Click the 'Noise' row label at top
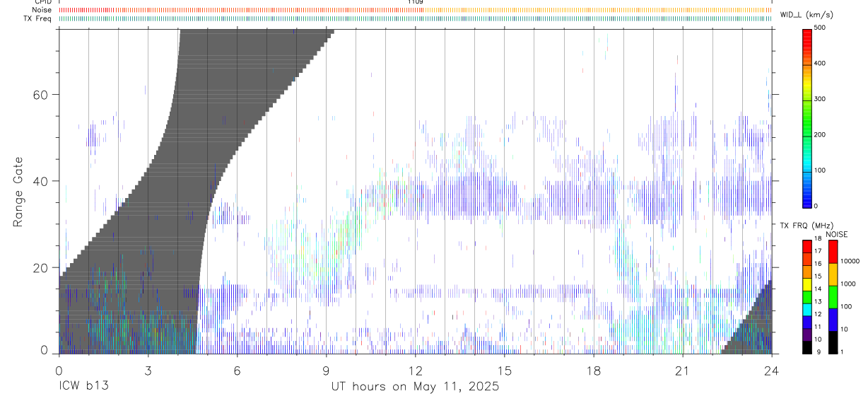868x401 pixels. [x=41, y=10]
